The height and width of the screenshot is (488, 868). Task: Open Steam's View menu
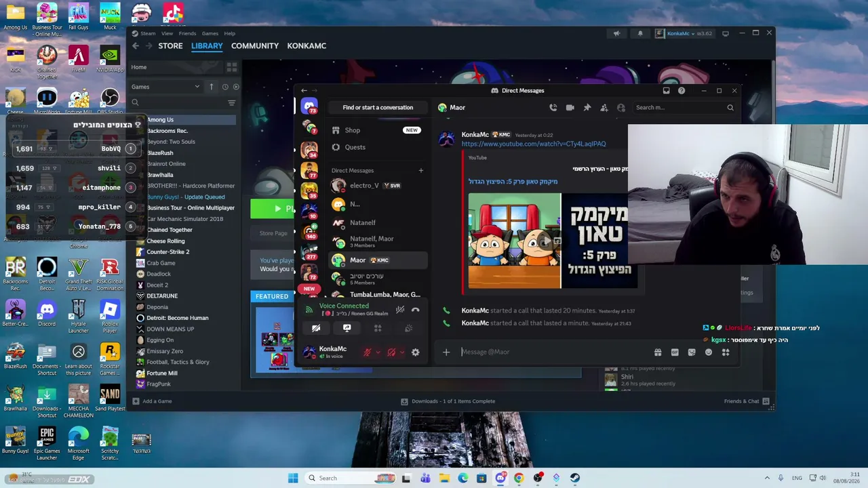click(167, 33)
